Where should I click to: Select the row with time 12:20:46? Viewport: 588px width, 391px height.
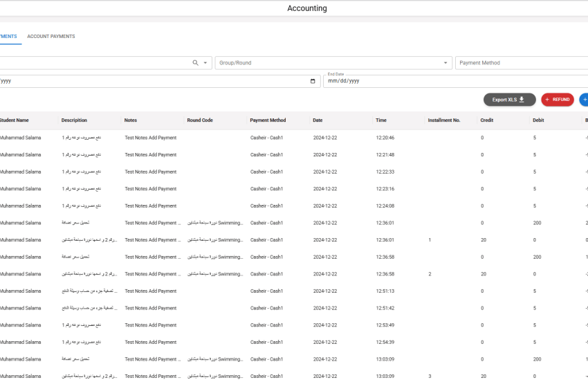coord(294,138)
